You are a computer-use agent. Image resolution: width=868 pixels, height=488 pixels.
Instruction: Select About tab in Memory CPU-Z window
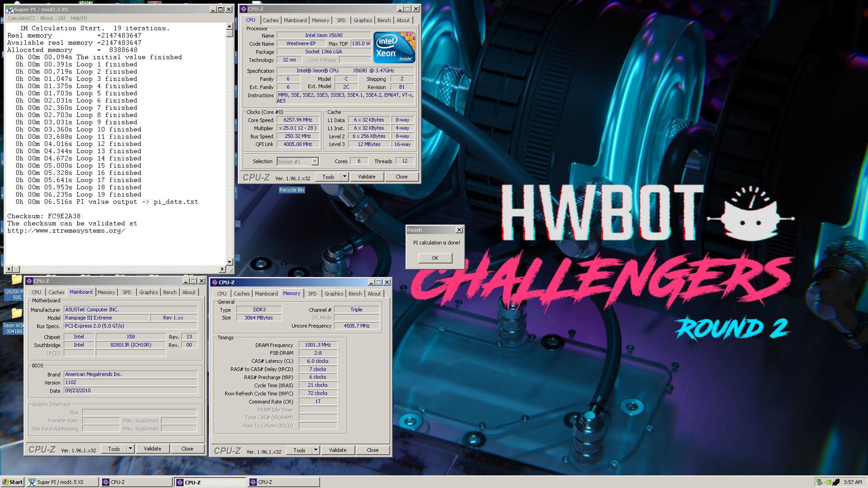click(x=374, y=294)
